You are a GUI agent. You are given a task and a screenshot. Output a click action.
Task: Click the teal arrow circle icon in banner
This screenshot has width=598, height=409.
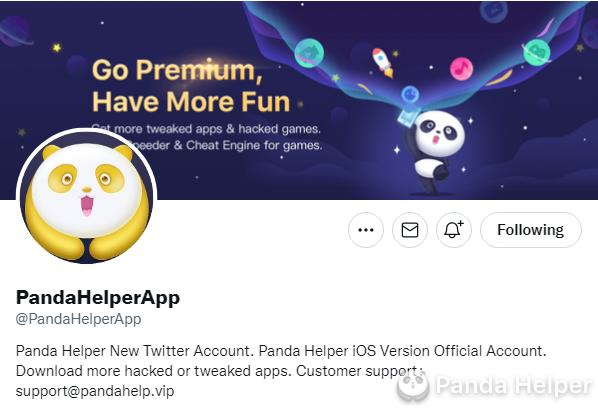[309, 53]
